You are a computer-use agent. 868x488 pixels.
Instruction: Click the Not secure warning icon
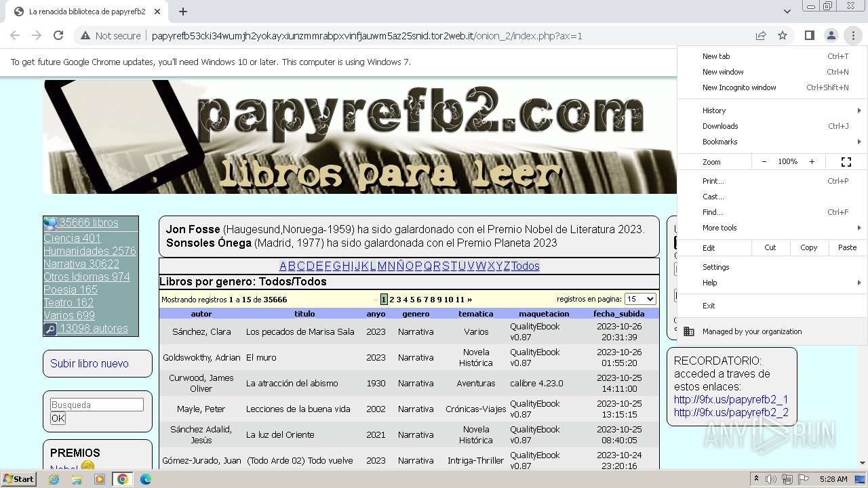click(85, 36)
